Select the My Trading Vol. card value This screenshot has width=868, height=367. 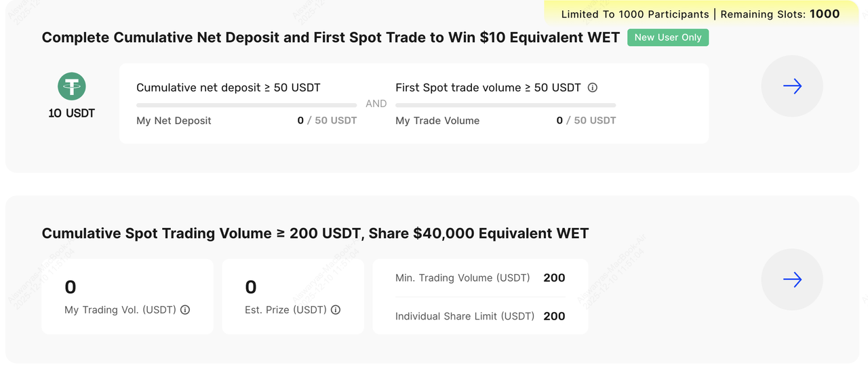71,288
